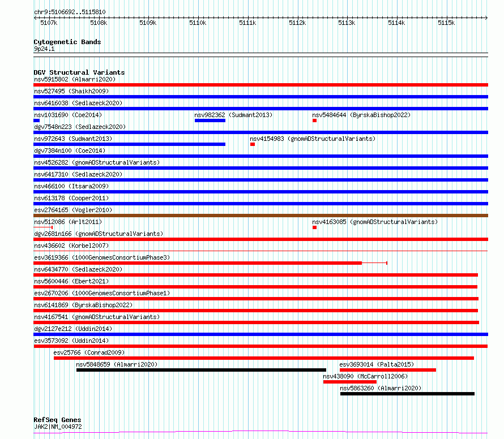This screenshot has height=439, width=504.
Task: Click the 5110k ruler position label
Action: (x=198, y=23)
